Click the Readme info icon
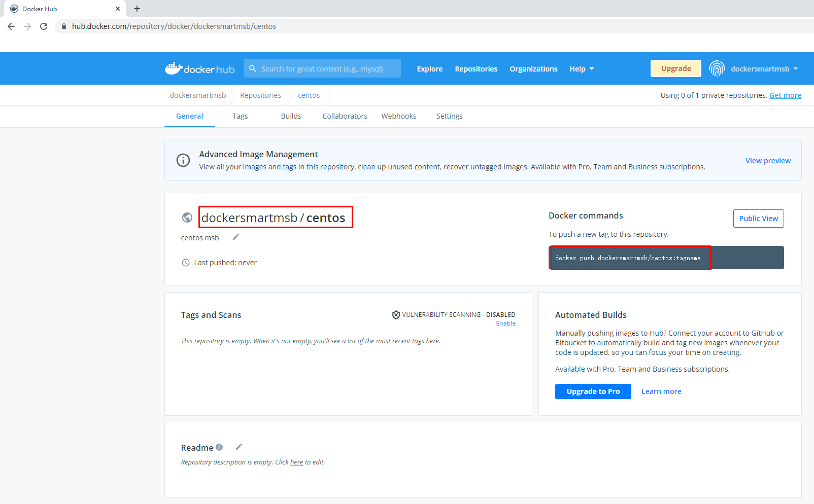Screen dimensions: 814x504 (x=219, y=447)
